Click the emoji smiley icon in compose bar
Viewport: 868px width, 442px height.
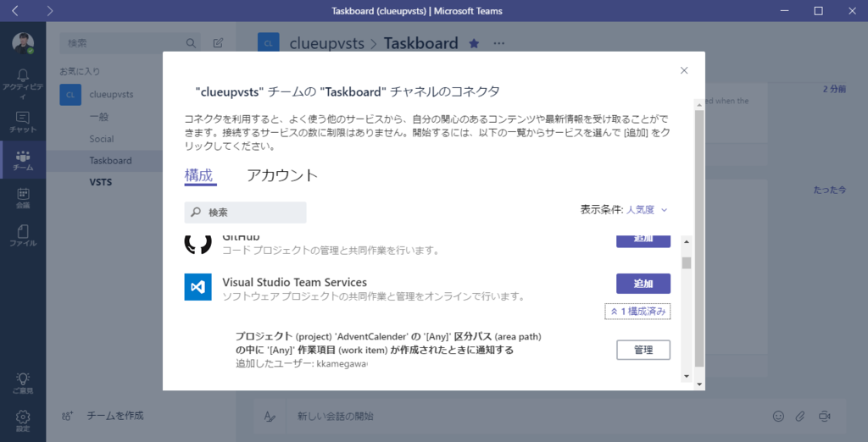pos(778,416)
